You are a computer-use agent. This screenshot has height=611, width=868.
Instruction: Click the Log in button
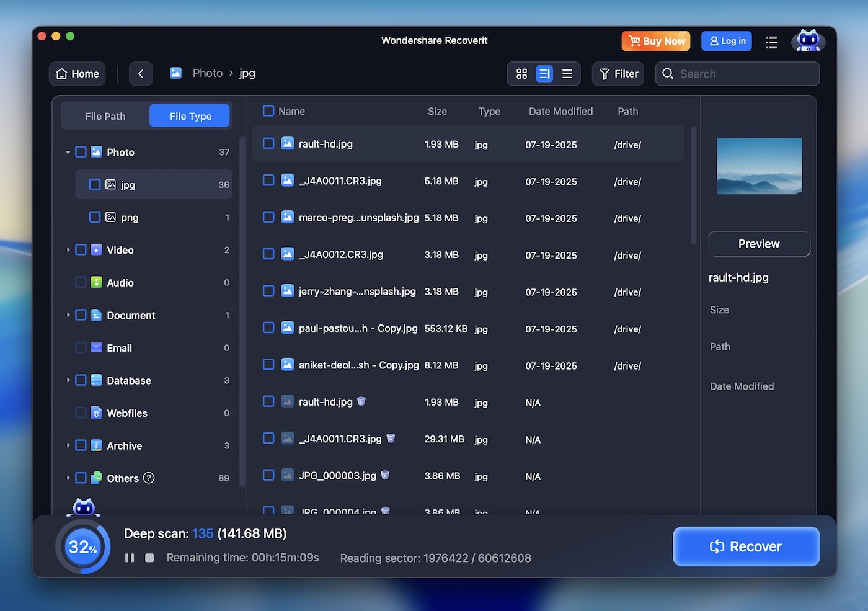727,41
